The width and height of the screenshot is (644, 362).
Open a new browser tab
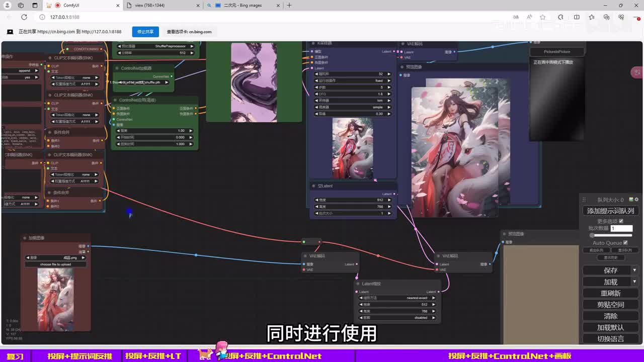point(289,6)
